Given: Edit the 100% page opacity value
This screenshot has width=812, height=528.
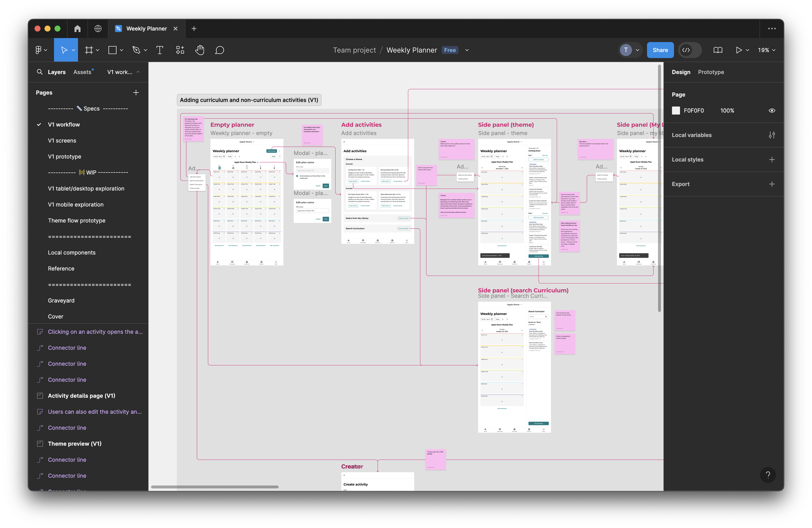Looking at the screenshot, I should (727, 110).
